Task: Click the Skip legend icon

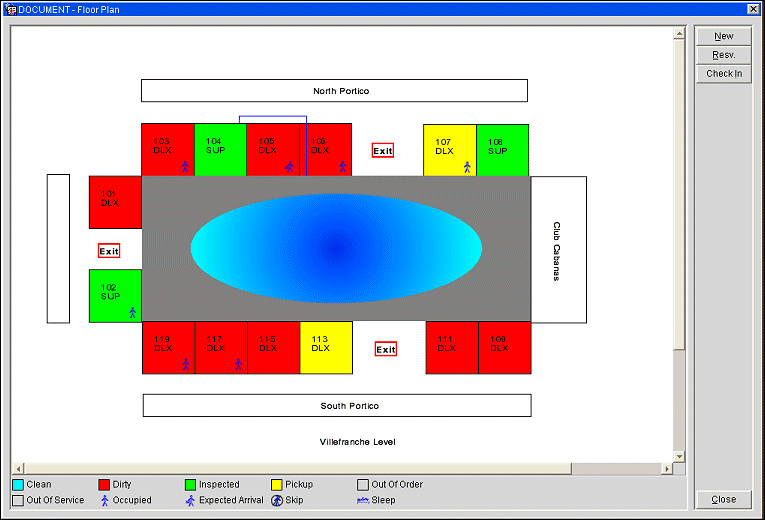Action: tap(277, 500)
